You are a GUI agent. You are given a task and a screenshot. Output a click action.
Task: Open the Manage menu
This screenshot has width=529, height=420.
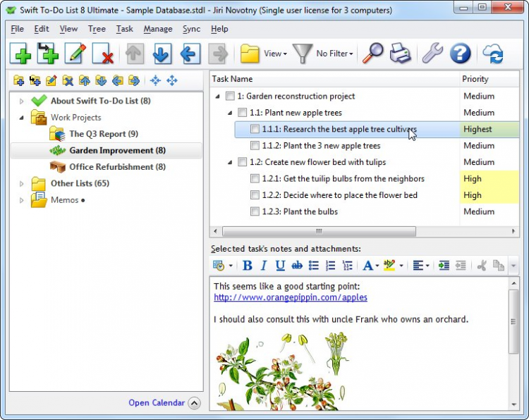tap(158, 29)
